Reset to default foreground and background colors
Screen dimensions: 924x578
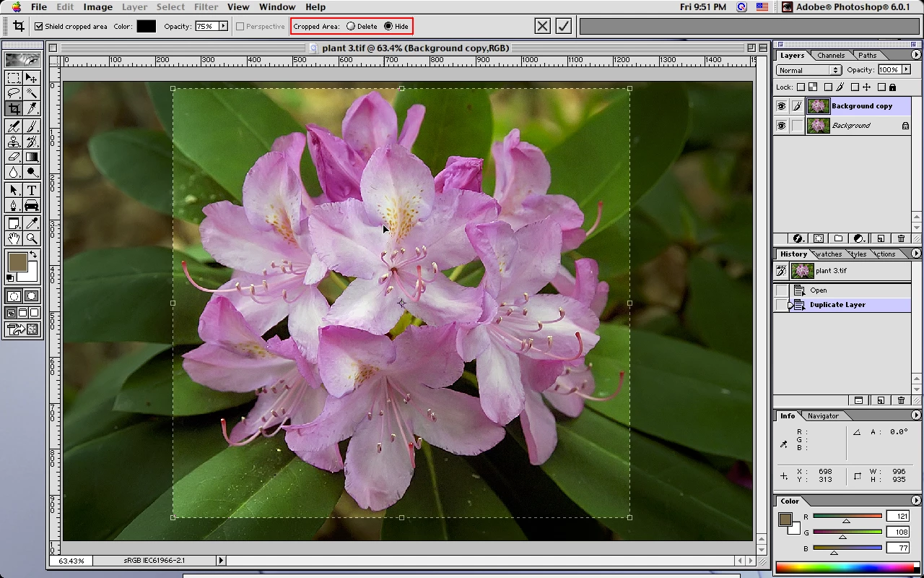[x=10, y=277]
